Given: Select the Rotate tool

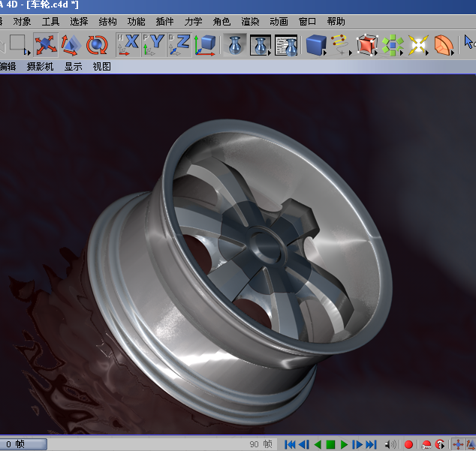Looking at the screenshot, I should [x=97, y=45].
